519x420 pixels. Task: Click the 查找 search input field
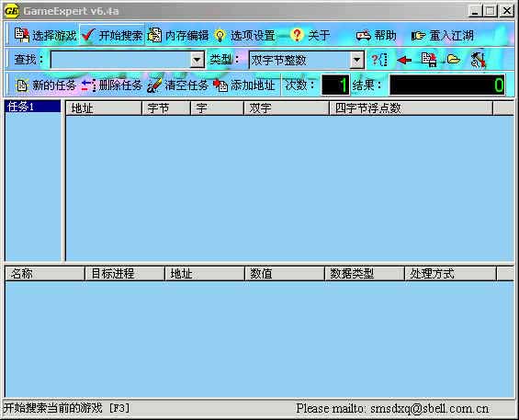(120, 60)
